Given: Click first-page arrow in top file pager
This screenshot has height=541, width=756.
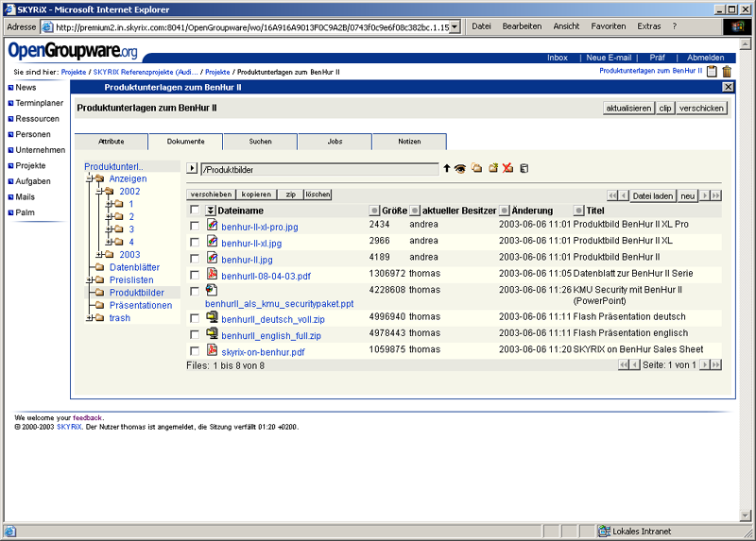Looking at the screenshot, I should [x=612, y=195].
